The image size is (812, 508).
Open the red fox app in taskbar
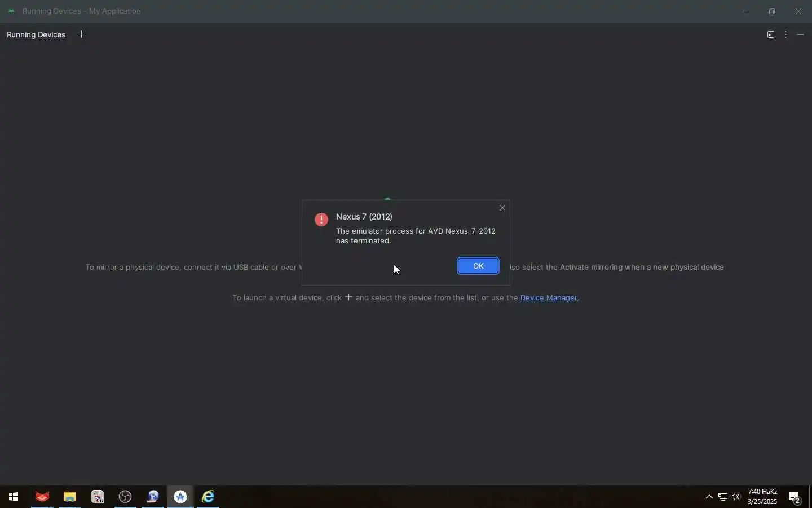click(42, 497)
